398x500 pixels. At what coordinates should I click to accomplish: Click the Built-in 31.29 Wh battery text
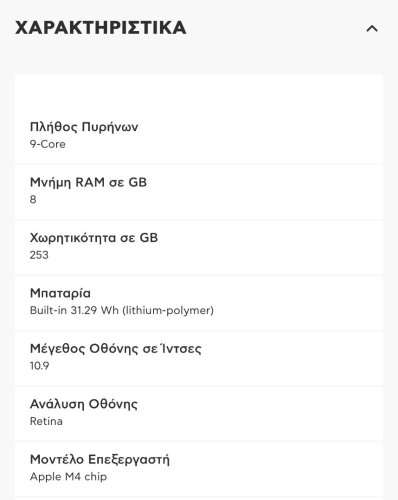click(x=122, y=310)
